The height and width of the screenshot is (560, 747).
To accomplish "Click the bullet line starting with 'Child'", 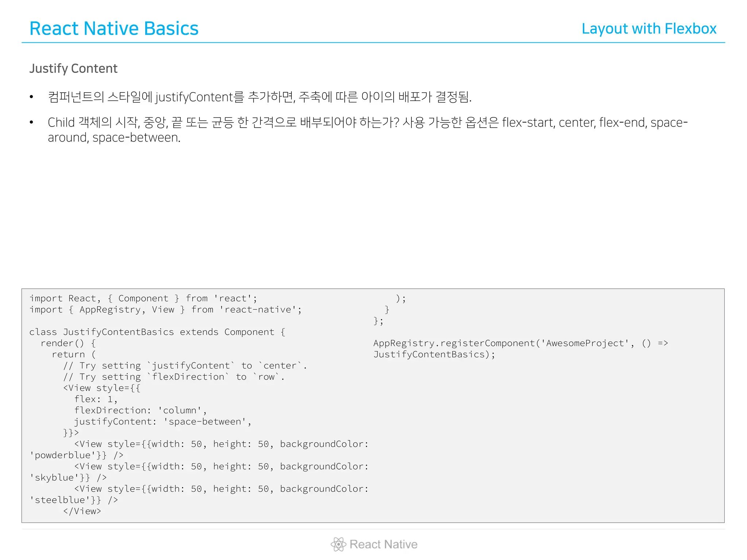I will tap(368, 122).
